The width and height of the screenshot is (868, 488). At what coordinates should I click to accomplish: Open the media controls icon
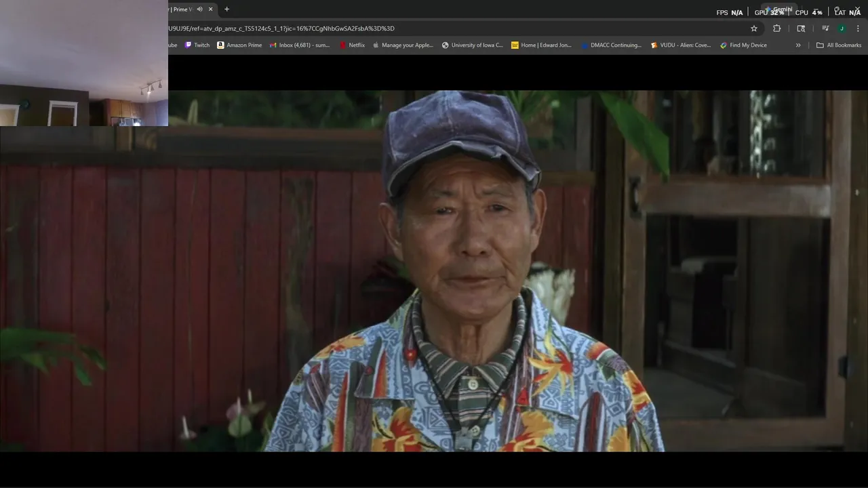click(x=825, y=28)
